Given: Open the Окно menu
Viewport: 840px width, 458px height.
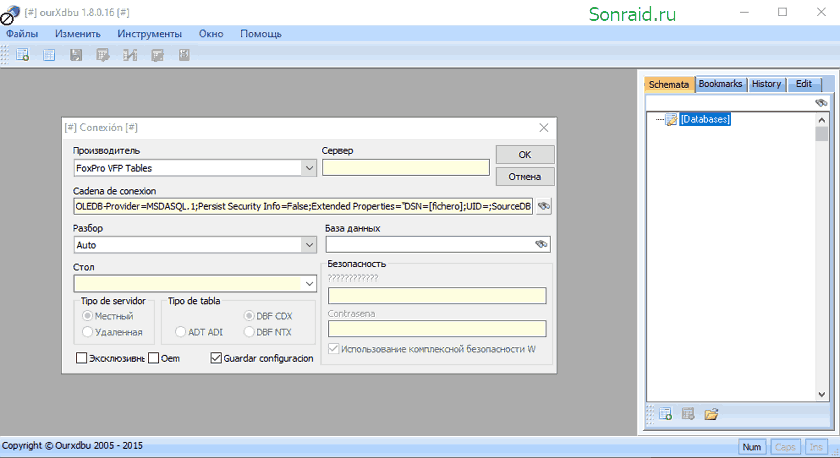Looking at the screenshot, I should 211,34.
